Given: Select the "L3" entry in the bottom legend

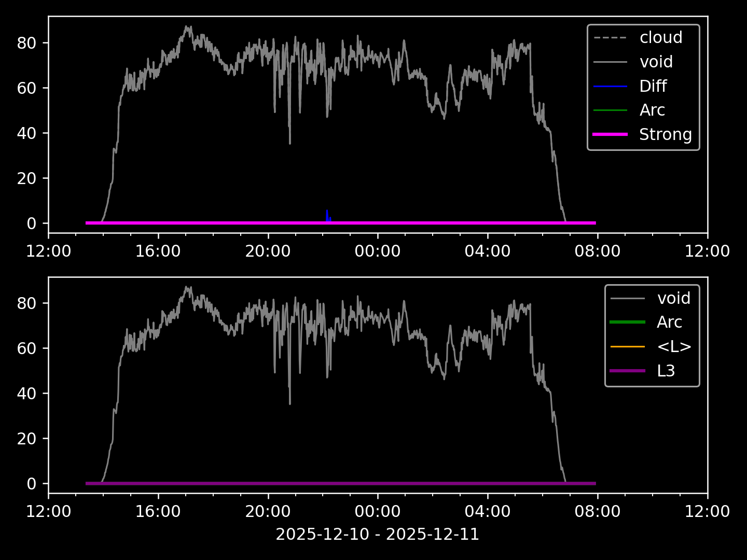Looking at the screenshot, I should (x=666, y=371).
